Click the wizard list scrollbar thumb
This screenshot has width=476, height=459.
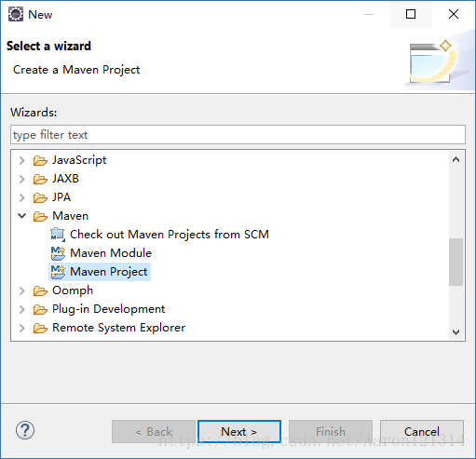pyautogui.click(x=456, y=262)
